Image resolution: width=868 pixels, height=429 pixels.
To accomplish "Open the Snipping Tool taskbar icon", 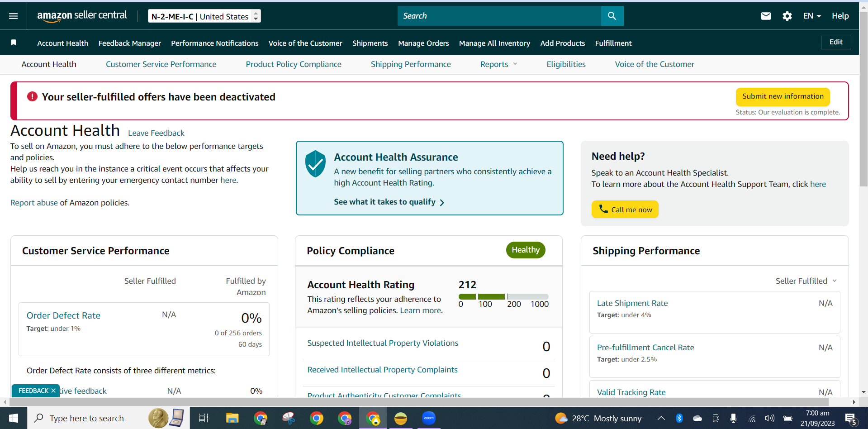I will [x=289, y=418].
